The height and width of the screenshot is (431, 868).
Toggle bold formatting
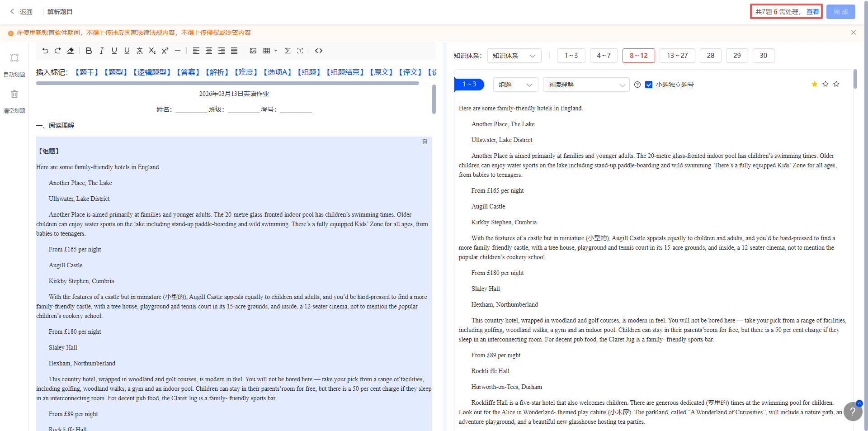(x=89, y=51)
